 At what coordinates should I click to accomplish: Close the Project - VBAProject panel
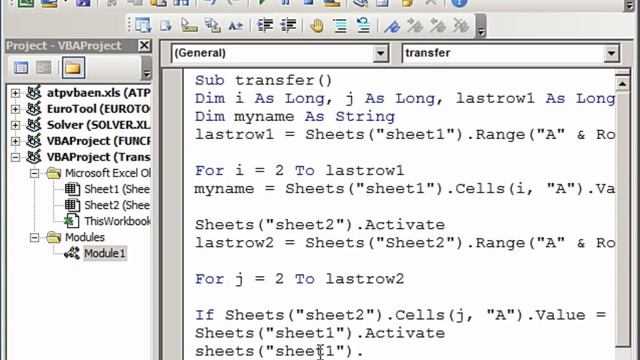pyautogui.click(x=144, y=45)
